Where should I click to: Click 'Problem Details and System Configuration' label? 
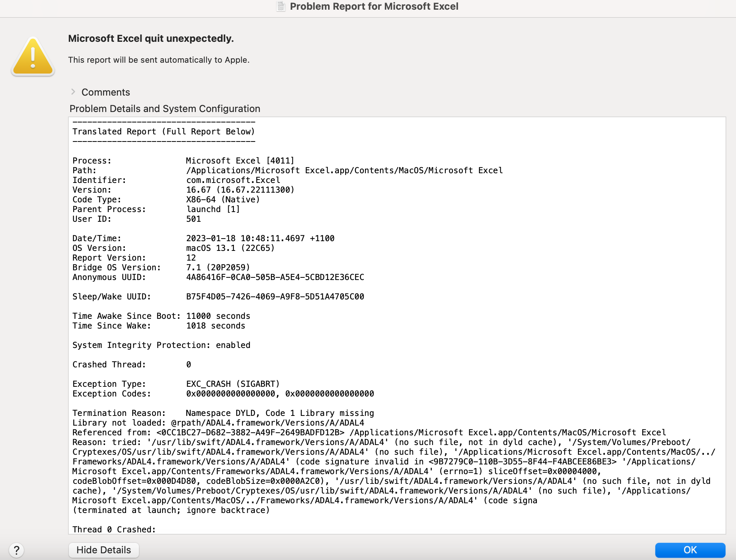(165, 109)
